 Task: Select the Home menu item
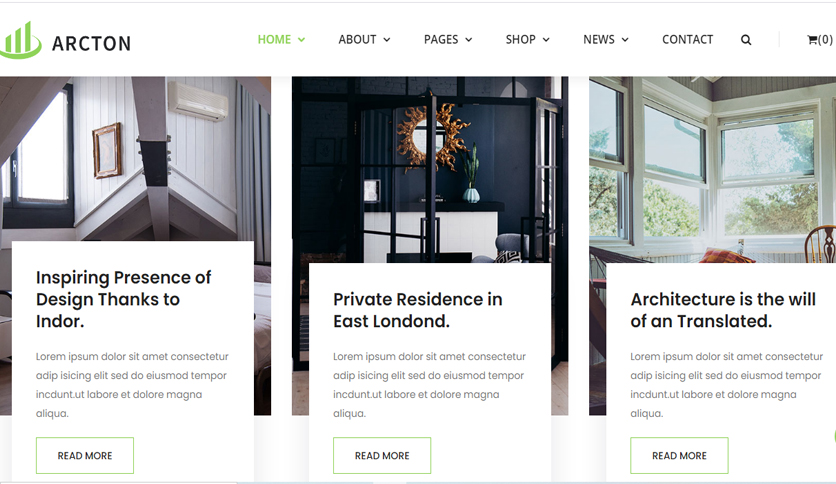(x=274, y=39)
